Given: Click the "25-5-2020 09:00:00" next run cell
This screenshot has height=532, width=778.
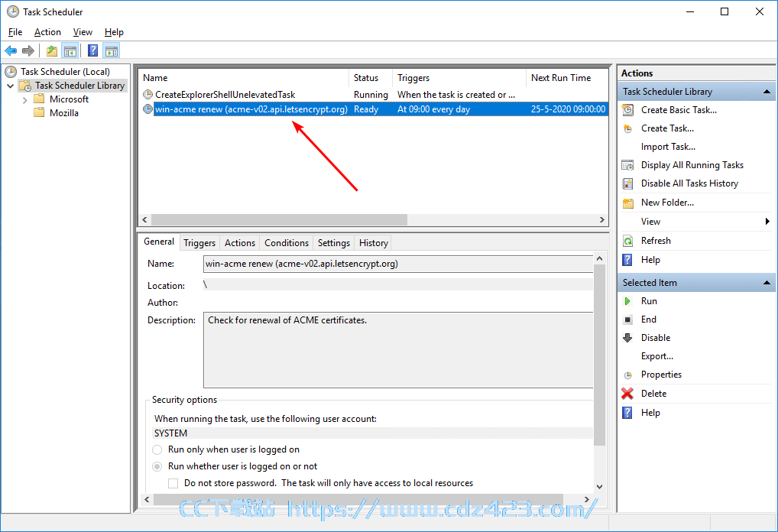Looking at the screenshot, I should tap(568, 109).
